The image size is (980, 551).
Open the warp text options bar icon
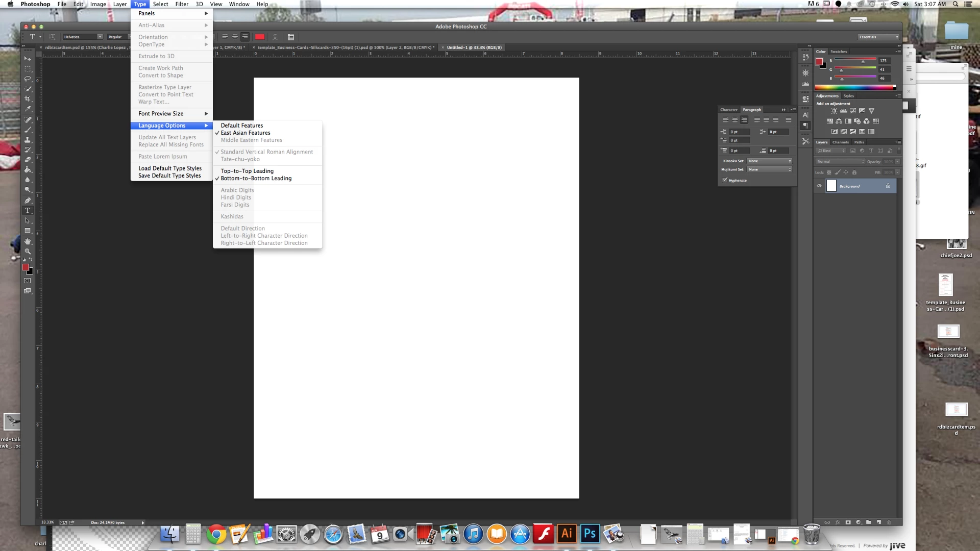tap(275, 37)
